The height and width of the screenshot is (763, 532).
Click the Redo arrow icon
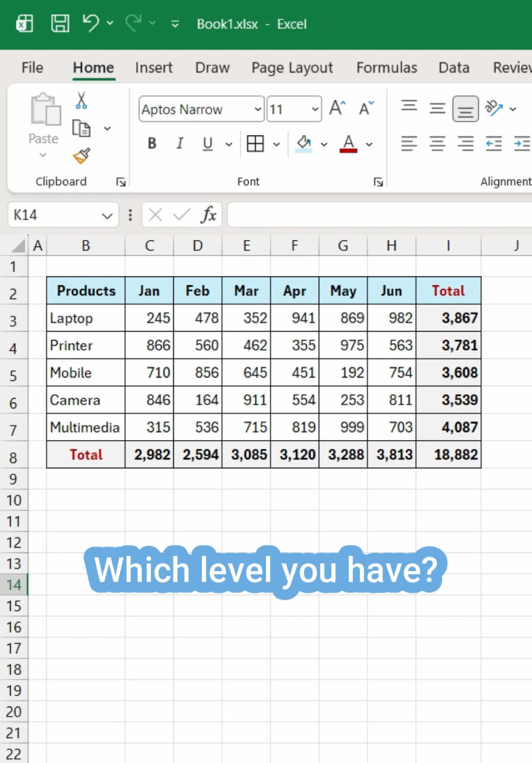(134, 23)
